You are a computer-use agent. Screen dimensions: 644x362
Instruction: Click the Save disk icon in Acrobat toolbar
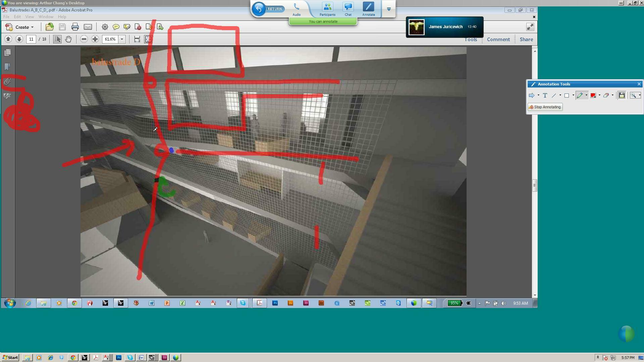(x=62, y=27)
